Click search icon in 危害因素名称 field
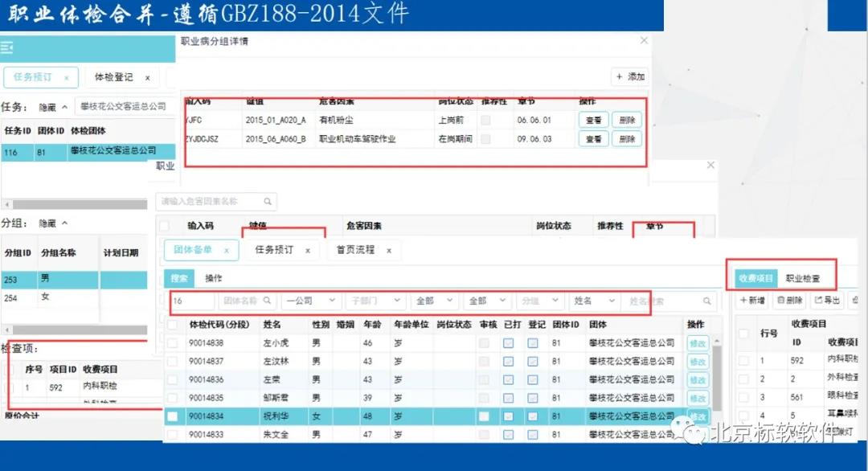This screenshot has height=471, width=868. (268, 202)
